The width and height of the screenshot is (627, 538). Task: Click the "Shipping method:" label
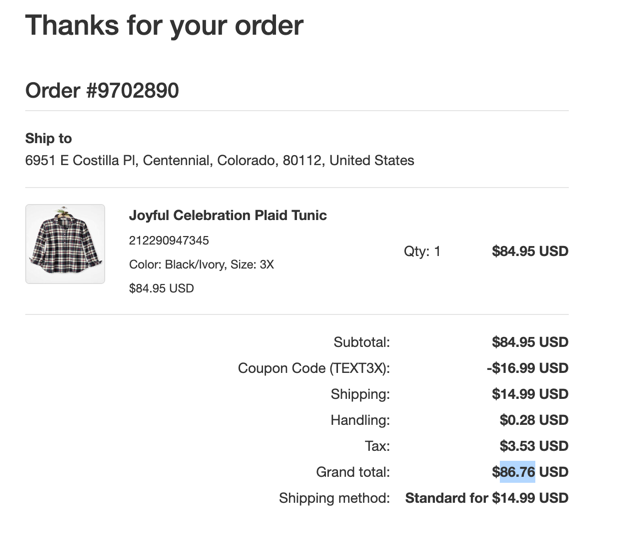coord(334,498)
